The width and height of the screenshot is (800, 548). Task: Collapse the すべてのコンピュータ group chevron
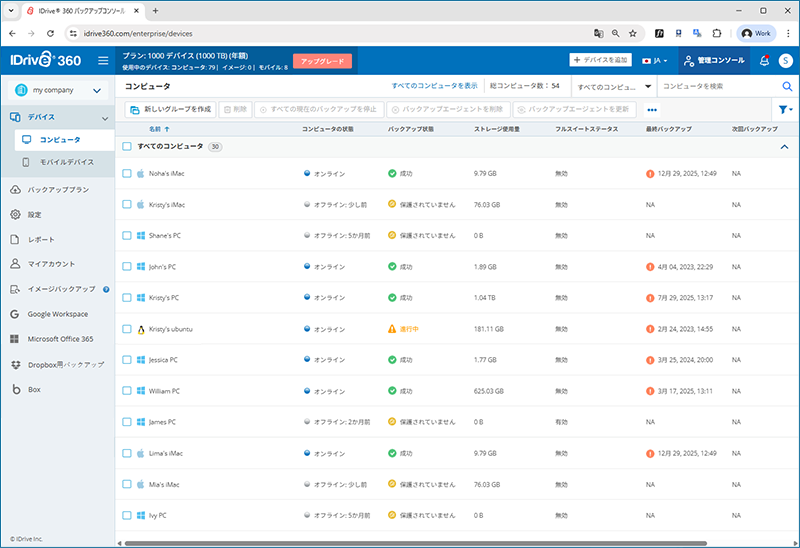[x=783, y=147]
